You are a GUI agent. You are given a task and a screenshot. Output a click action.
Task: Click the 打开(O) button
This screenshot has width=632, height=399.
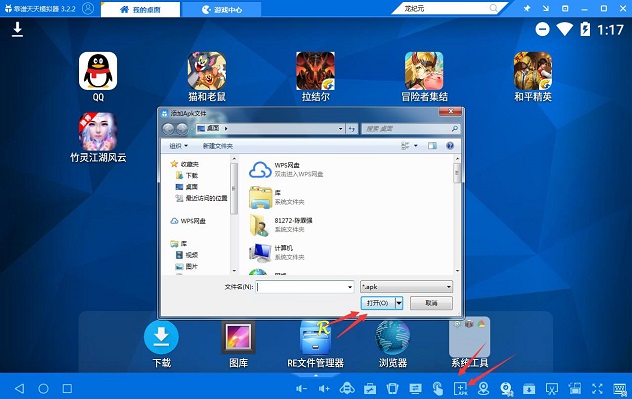(x=378, y=303)
